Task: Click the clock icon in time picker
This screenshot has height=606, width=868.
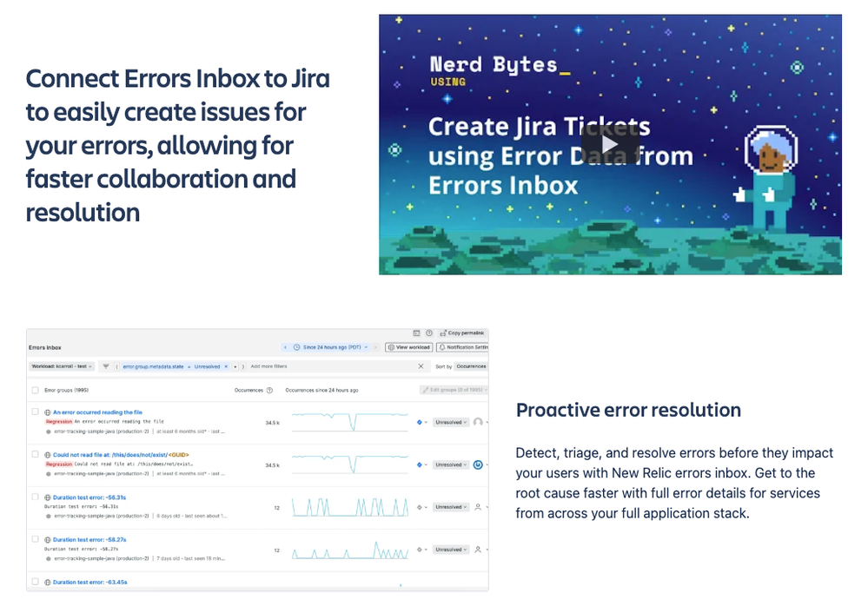Action: [x=296, y=347]
